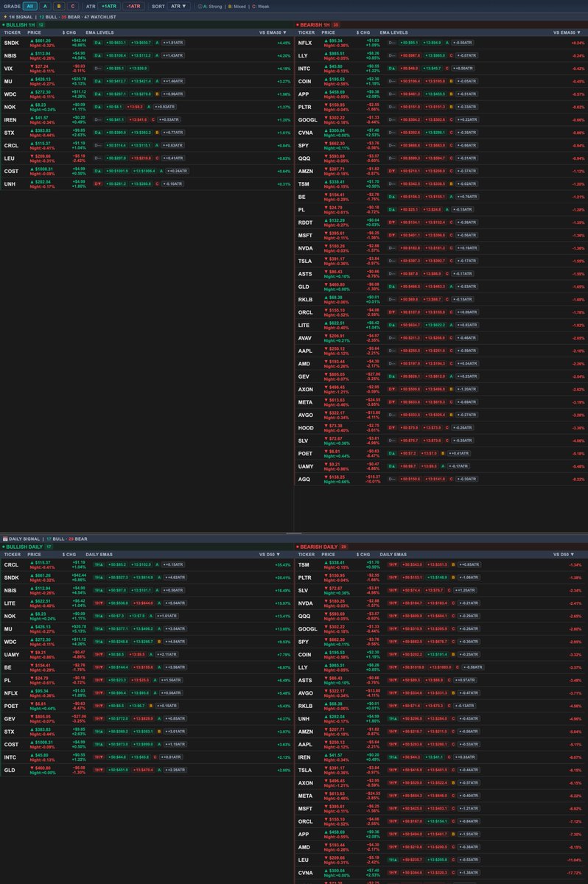Viewport: 588px width, 884px height.
Task: Select MU row in Bullish 1H
Action: pos(147,81)
